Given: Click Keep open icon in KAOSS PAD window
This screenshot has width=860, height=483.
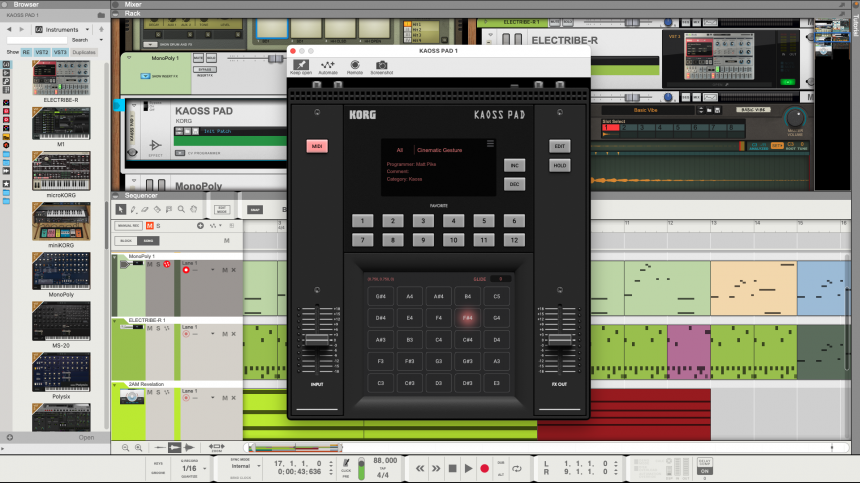Looking at the screenshot, I should (x=301, y=65).
